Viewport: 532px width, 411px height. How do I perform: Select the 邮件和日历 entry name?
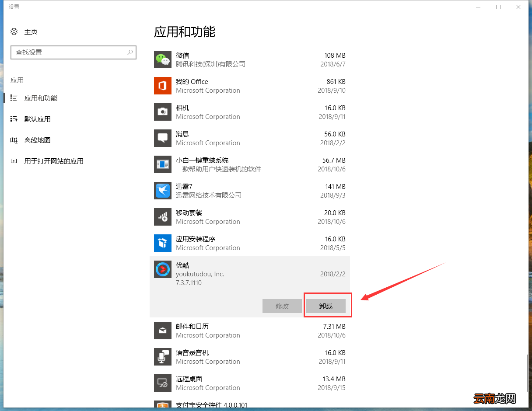click(192, 327)
